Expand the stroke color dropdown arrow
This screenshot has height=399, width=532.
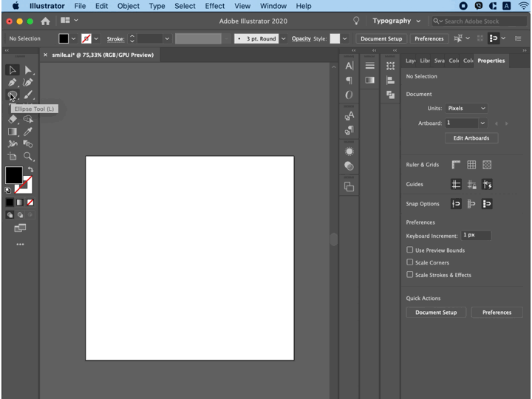click(x=96, y=38)
